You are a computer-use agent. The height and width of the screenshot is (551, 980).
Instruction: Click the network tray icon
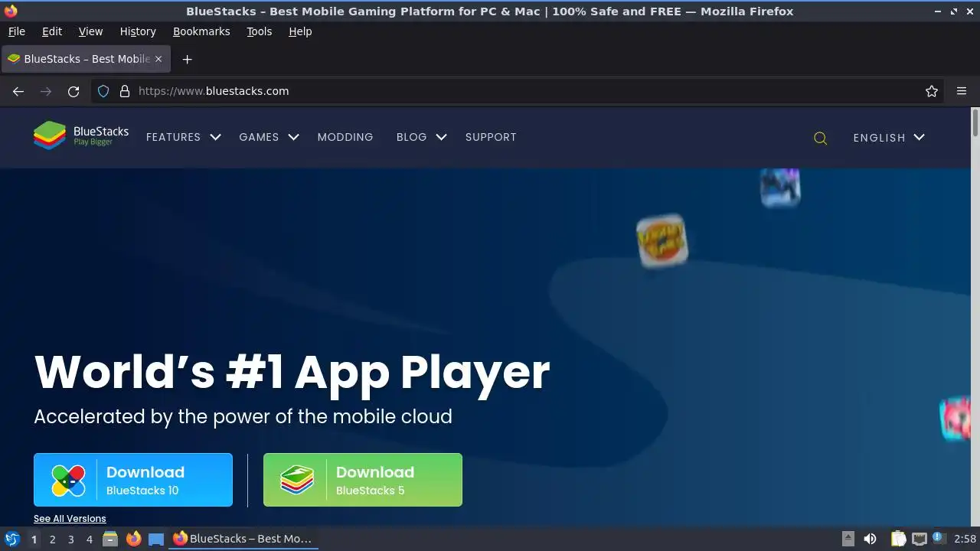920,539
